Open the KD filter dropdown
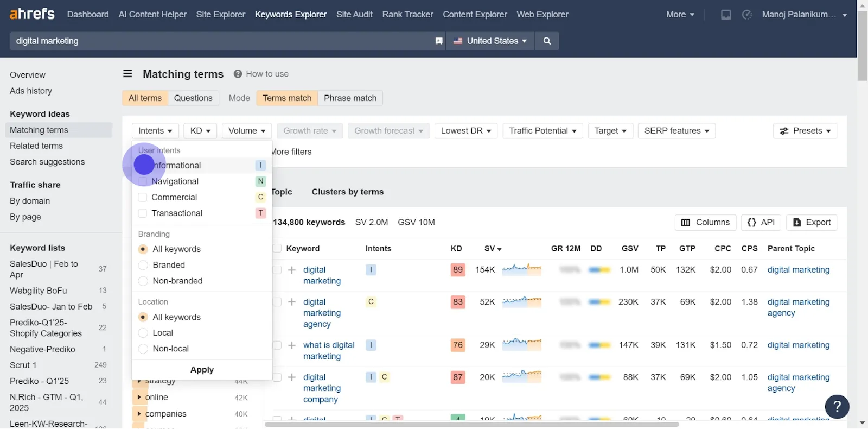The width and height of the screenshot is (868, 429). 200,131
